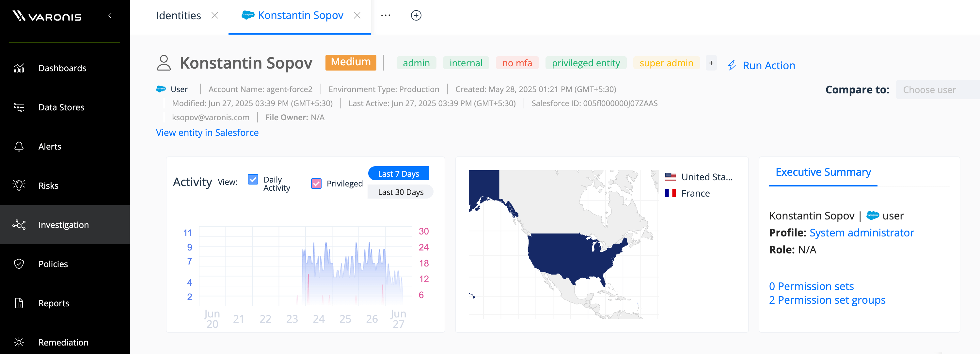Screen dimensions: 980x354
Task: Click the ksopov@varonis.com email text
Action: [x=211, y=117]
